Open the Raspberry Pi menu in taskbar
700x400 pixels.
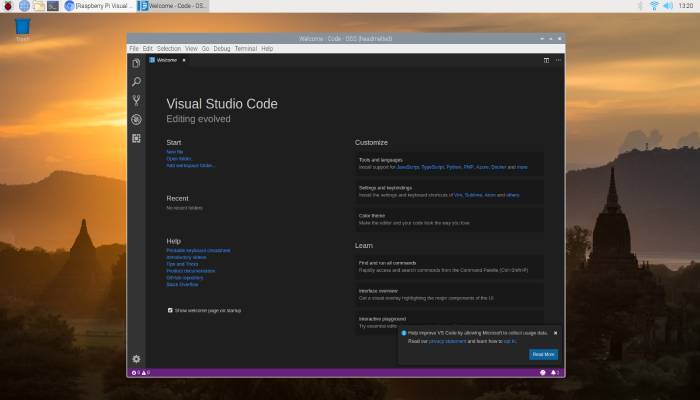pyautogui.click(x=8, y=6)
